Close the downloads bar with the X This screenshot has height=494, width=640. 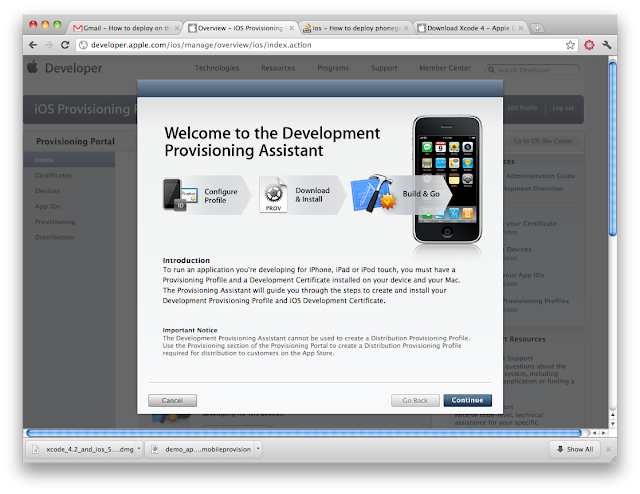(x=608, y=449)
